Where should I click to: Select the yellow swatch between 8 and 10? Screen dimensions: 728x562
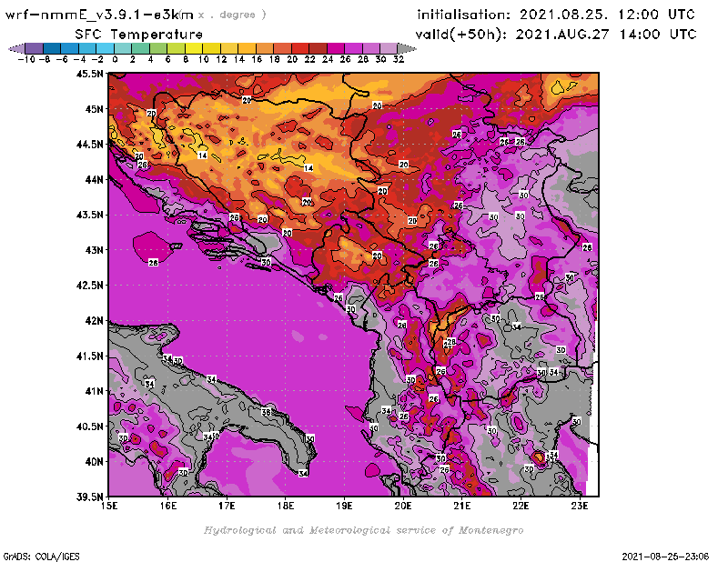click(194, 48)
